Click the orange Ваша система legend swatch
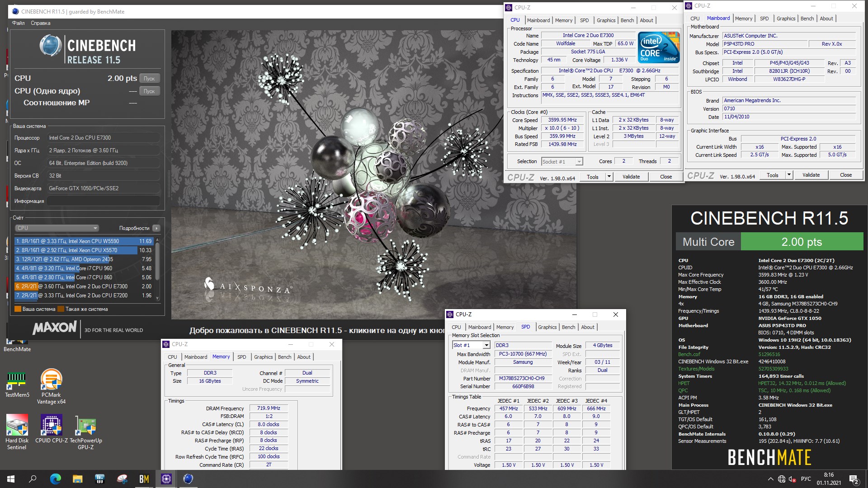This screenshot has width=868, height=488. [18, 309]
